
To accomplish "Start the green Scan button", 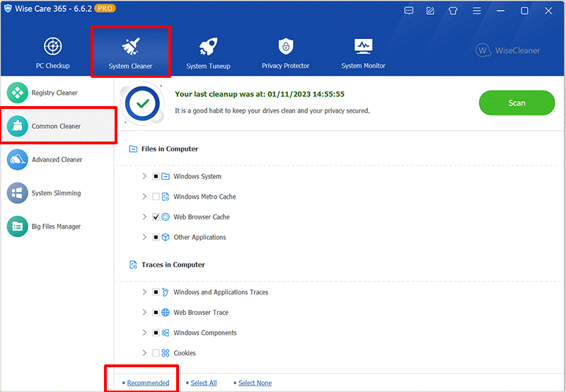I will click(517, 103).
